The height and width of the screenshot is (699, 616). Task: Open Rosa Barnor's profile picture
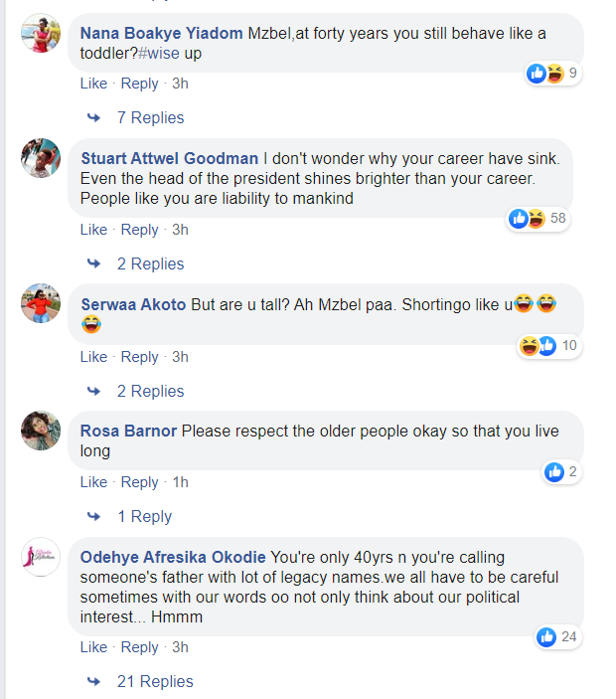click(42, 431)
